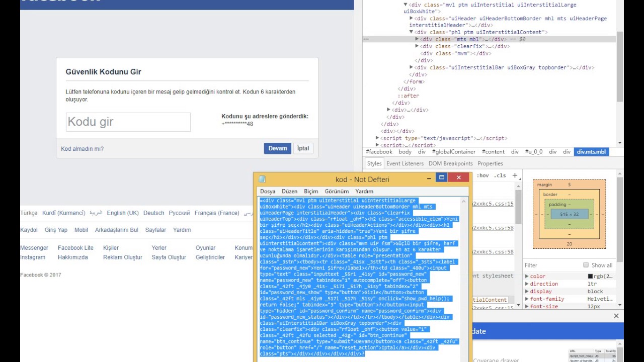
Task: Open the Giriş Yap footer link
Action: pyautogui.click(x=56, y=230)
